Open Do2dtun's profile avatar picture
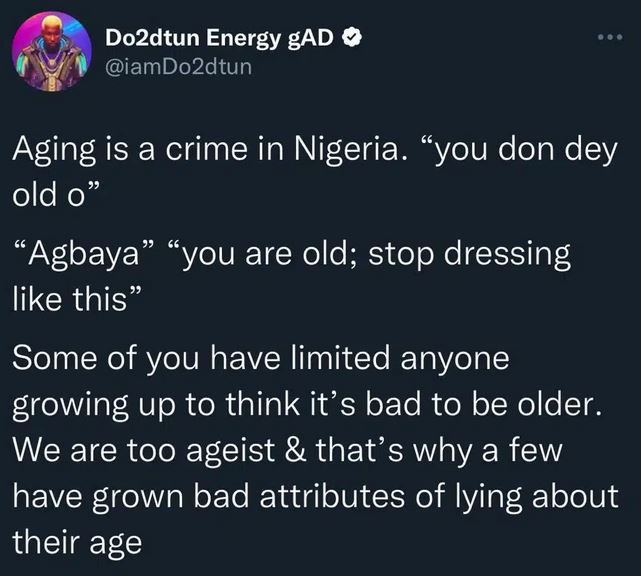Screen dimensions: 641x576 tap(54, 51)
